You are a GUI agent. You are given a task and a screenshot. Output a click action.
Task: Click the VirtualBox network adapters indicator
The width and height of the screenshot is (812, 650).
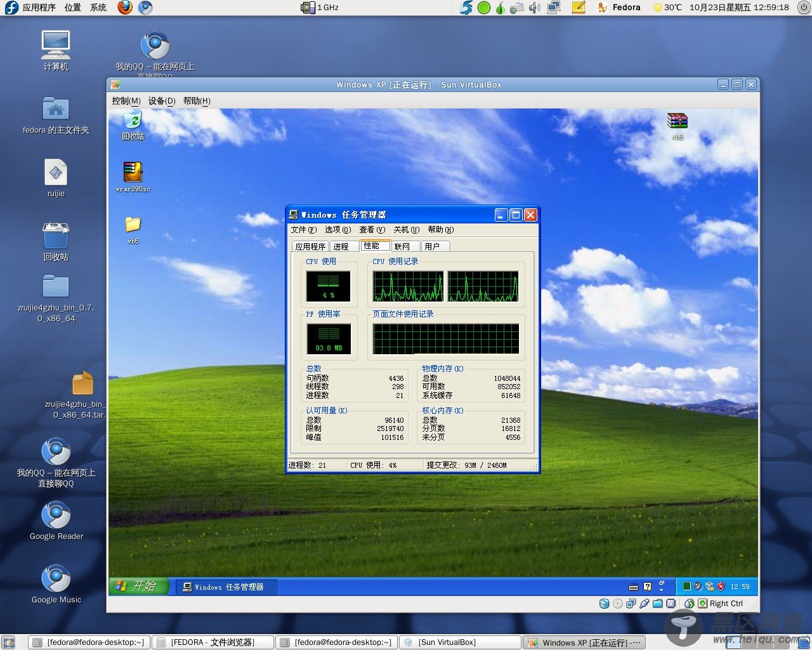(x=631, y=604)
